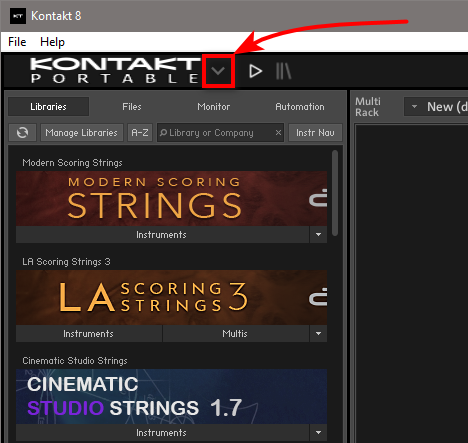Click the Audiobro logo on Modern Scoring Strings
This screenshot has height=443, width=468.
point(318,198)
